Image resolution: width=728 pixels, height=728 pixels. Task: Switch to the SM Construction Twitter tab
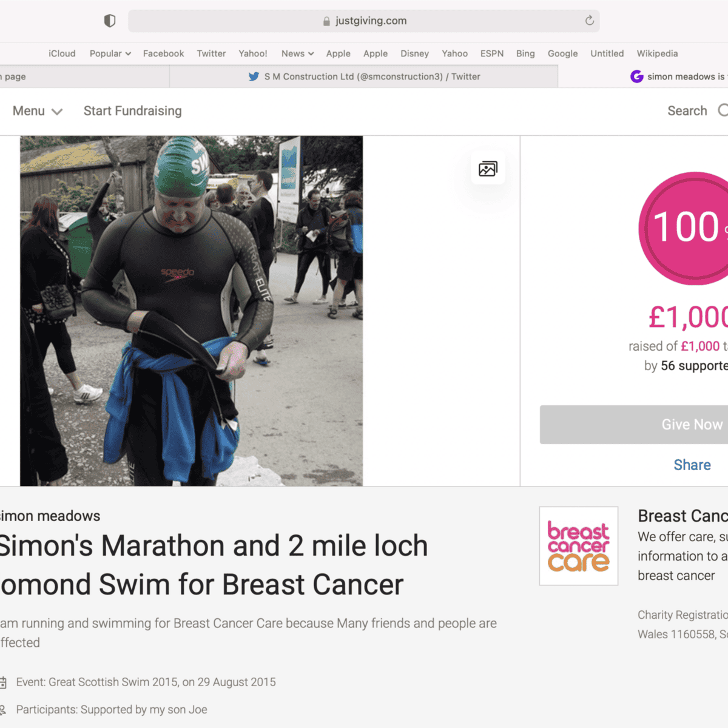364,76
